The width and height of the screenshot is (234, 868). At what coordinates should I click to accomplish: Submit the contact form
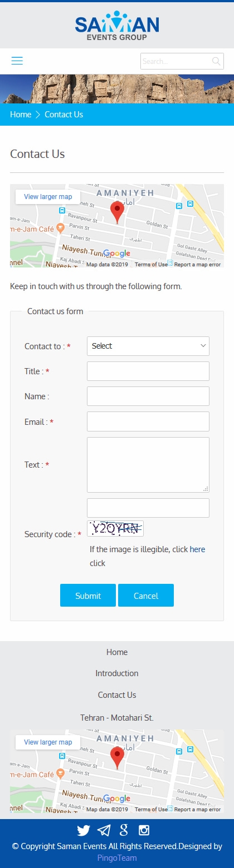coord(88,596)
